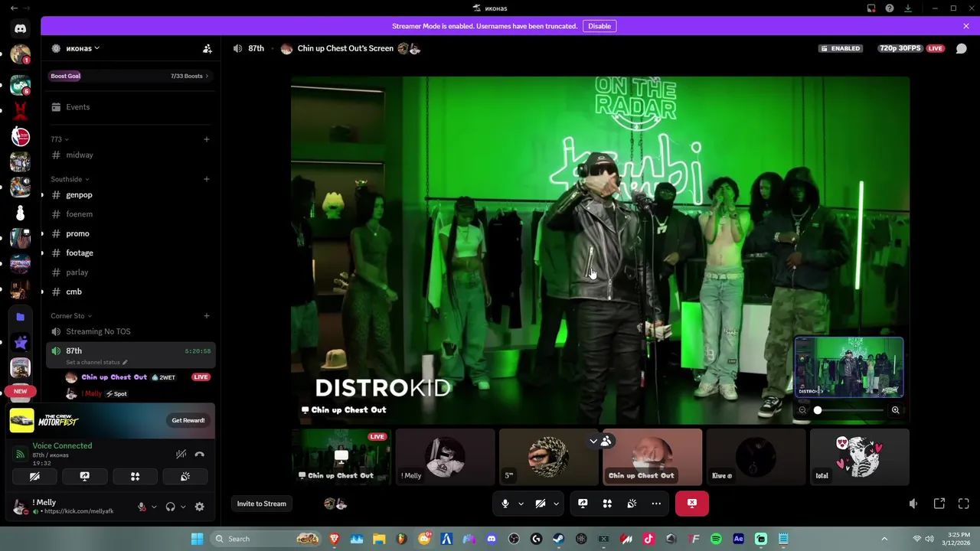Dismiss the Streamer Mode banner
980x551 pixels.
(x=966, y=26)
